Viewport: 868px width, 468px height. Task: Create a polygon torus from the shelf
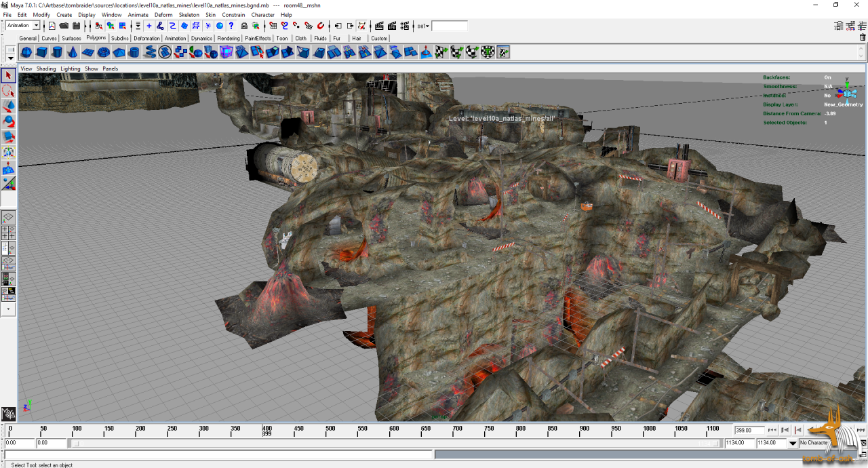point(104,52)
